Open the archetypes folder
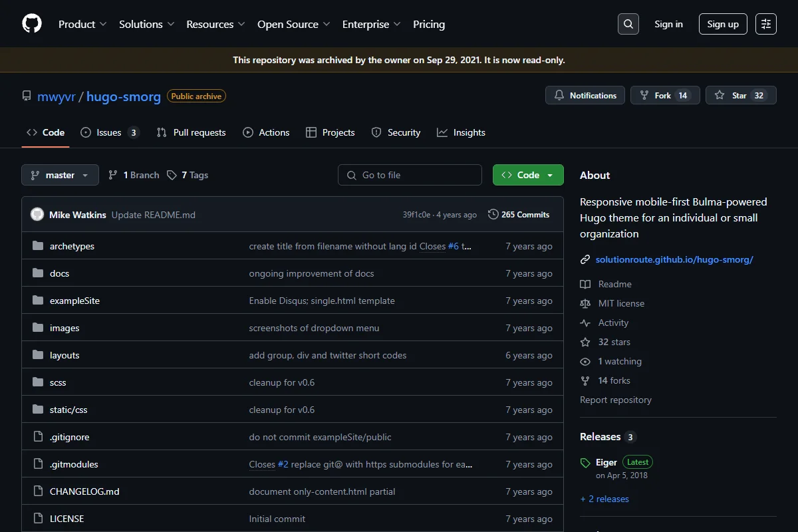The image size is (798, 532). pos(72,246)
